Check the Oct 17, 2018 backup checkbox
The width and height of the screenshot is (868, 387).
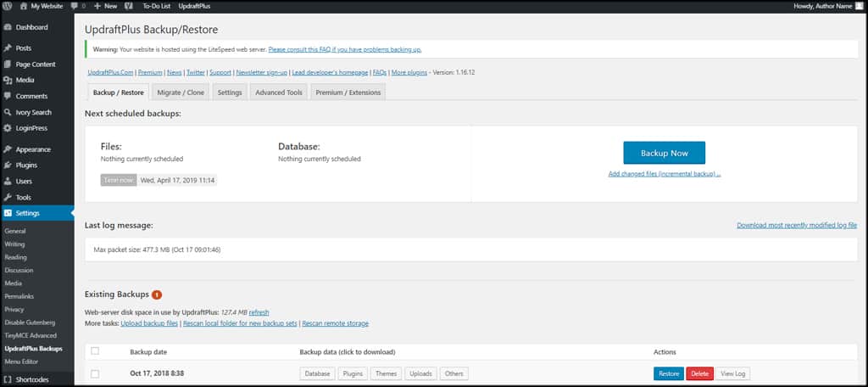click(x=95, y=373)
